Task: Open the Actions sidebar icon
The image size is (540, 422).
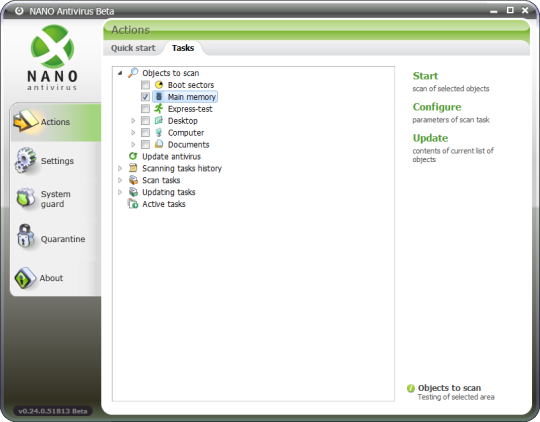Action: (x=25, y=121)
